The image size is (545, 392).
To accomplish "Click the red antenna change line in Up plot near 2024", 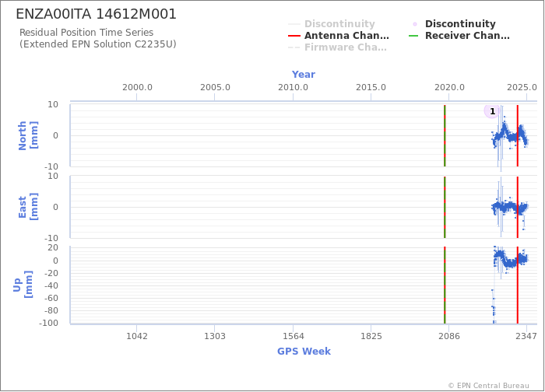I will pyautogui.click(x=518, y=285).
